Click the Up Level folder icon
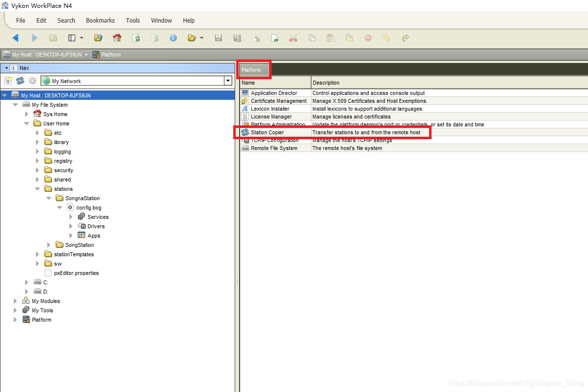 click(x=53, y=38)
